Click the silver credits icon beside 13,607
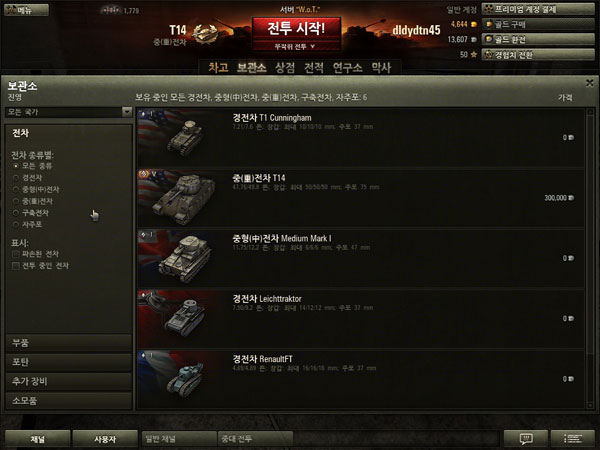This screenshot has height=450, width=600. (x=474, y=39)
